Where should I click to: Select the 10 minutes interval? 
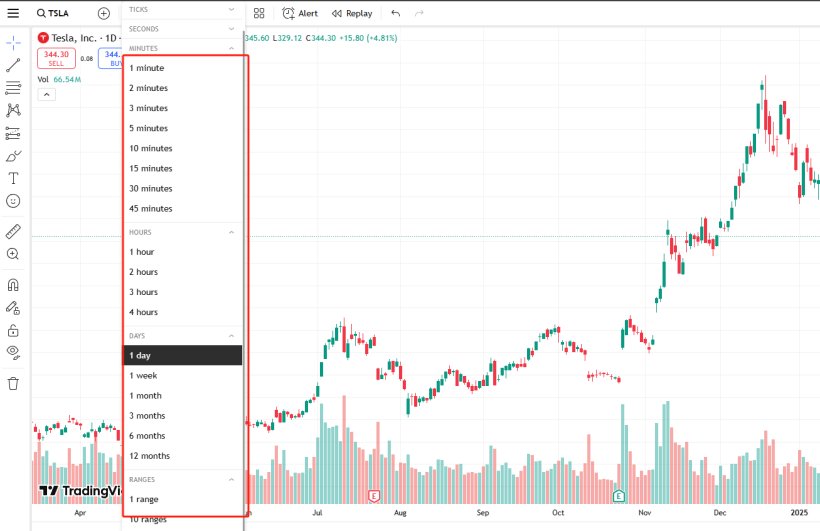(182, 149)
